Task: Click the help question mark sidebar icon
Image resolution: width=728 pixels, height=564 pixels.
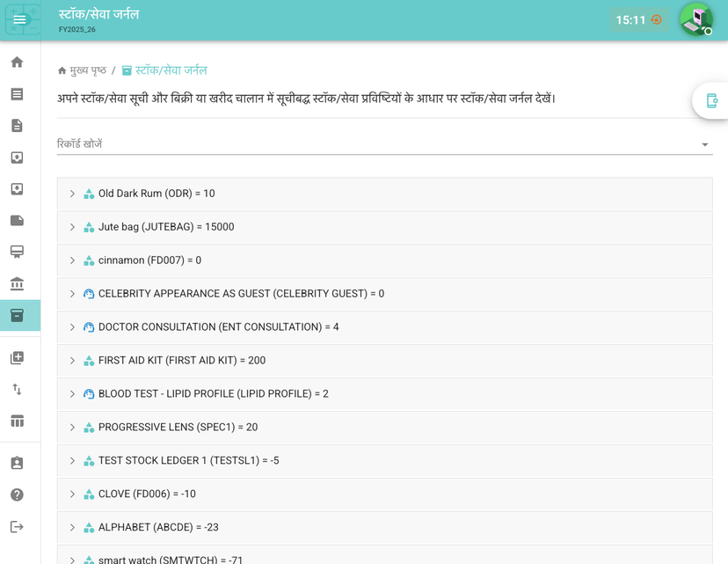Action: [17, 494]
